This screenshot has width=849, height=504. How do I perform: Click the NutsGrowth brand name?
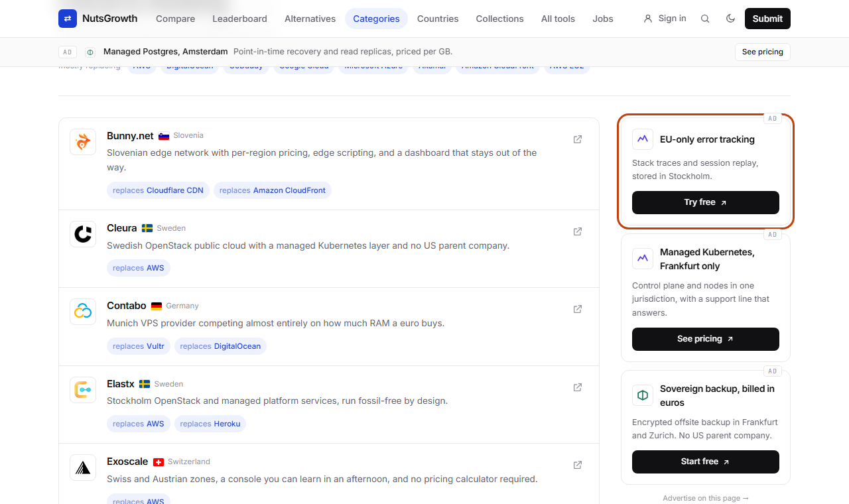110,19
